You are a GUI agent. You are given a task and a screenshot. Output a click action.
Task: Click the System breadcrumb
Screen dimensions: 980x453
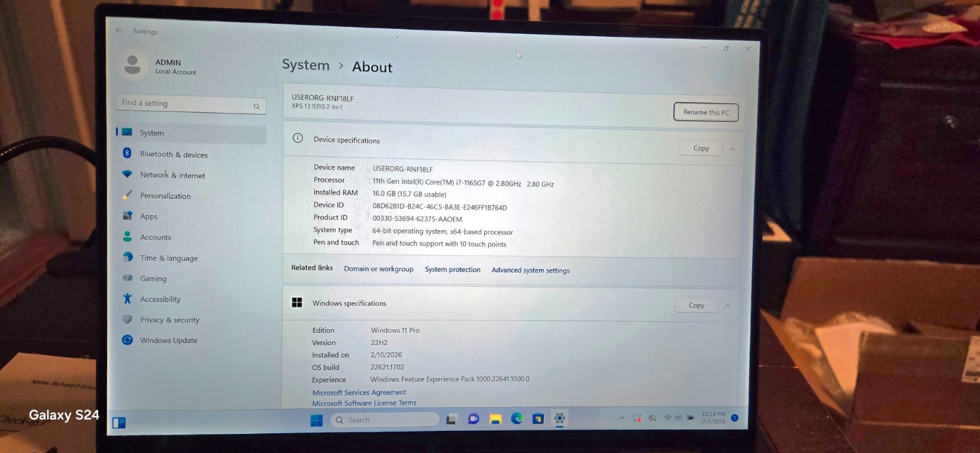tap(306, 65)
